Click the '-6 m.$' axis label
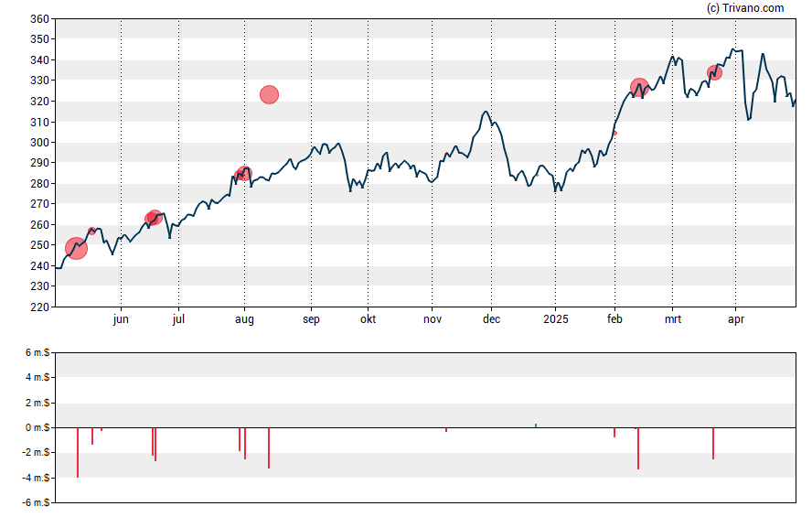Image resolution: width=812 pixels, height=517 pixels. point(36,502)
